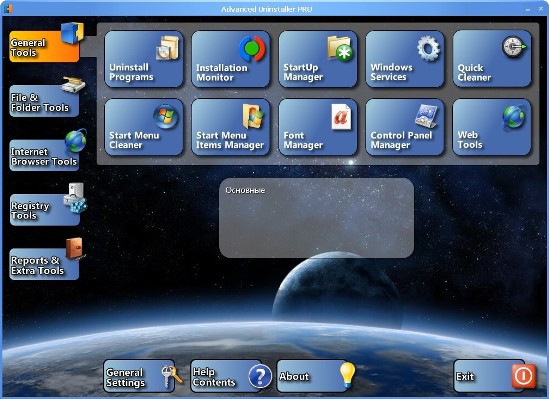Viewport: 549px width, 399px height.
Task: Open StartUp Manager
Action: pos(318,59)
